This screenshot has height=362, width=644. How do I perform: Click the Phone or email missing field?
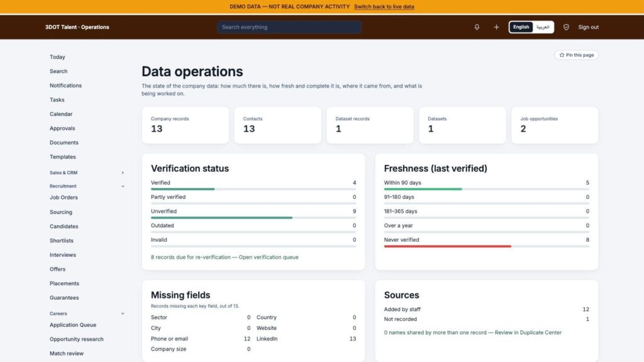(x=201, y=339)
